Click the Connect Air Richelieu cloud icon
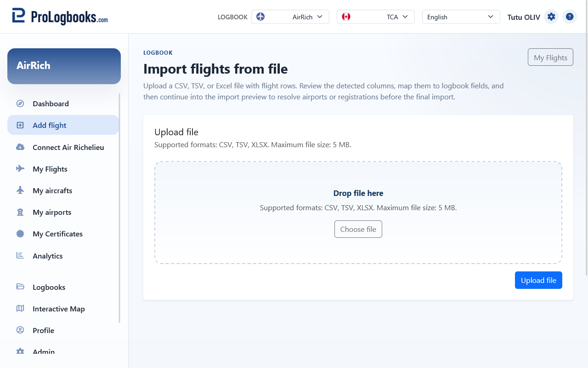Image resolution: width=588 pixels, height=368 pixels. point(20,147)
